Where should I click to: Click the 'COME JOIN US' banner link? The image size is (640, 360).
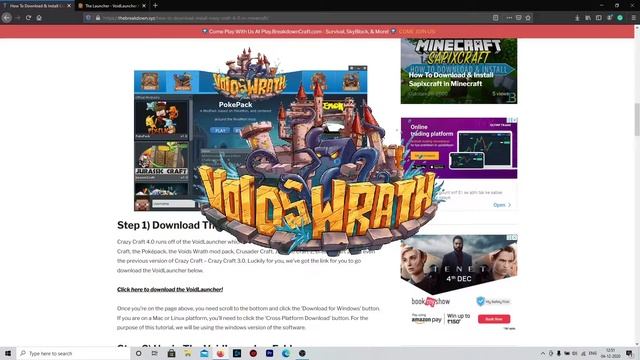tap(417, 31)
